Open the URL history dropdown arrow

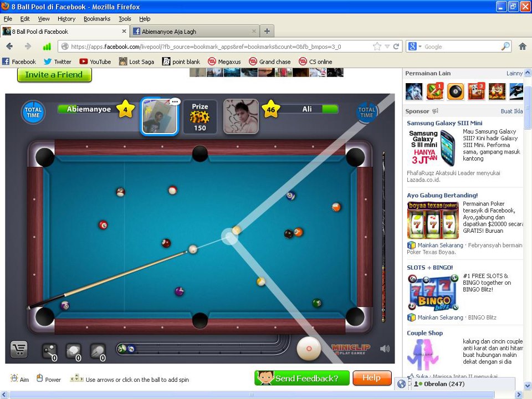click(387, 47)
